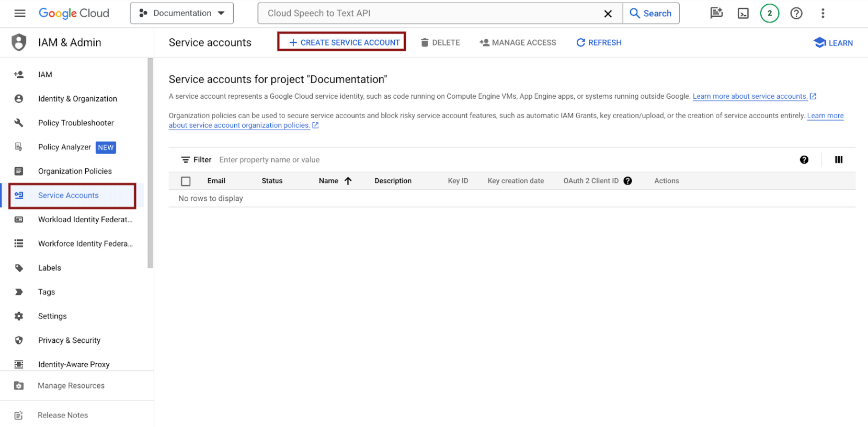Open the three-dot more options menu
This screenshot has height=427, width=868.
[823, 14]
